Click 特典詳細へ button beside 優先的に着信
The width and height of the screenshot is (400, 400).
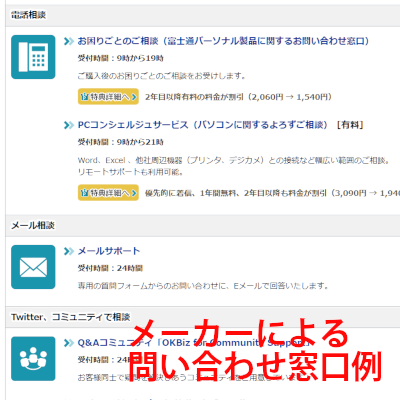tap(108, 193)
